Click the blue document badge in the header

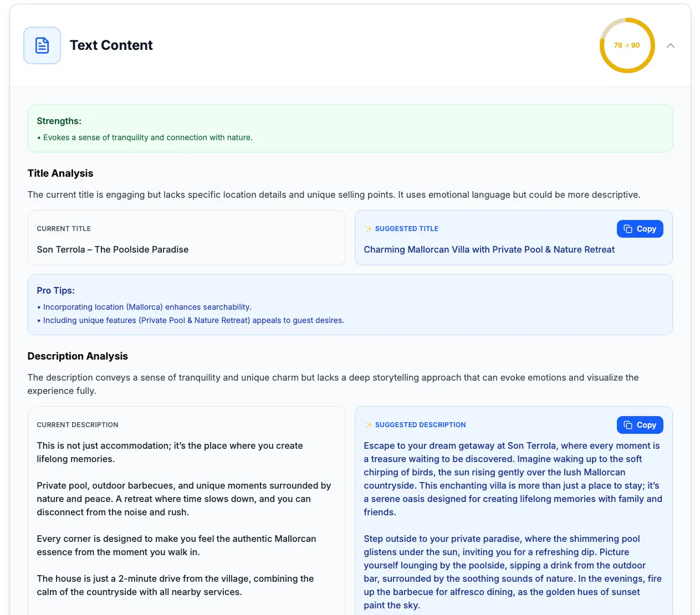tap(42, 45)
